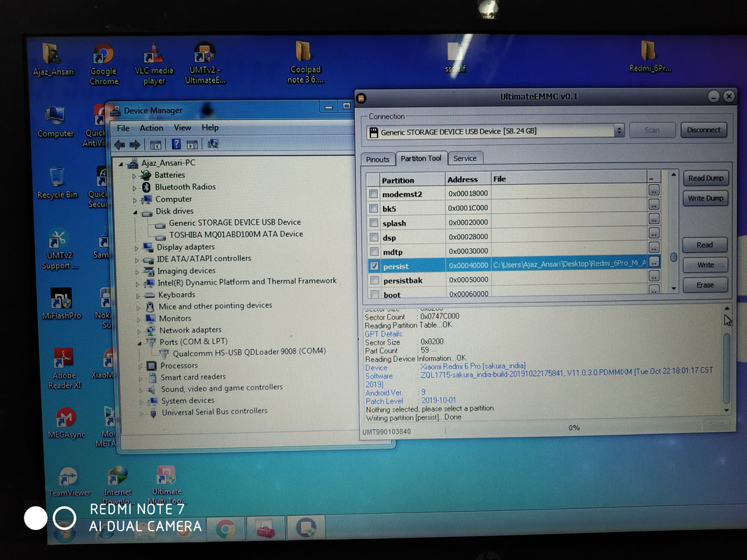The width and height of the screenshot is (747, 560).
Task: Click browse button for modemst2 partition row
Action: pyautogui.click(x=654, y=190)
